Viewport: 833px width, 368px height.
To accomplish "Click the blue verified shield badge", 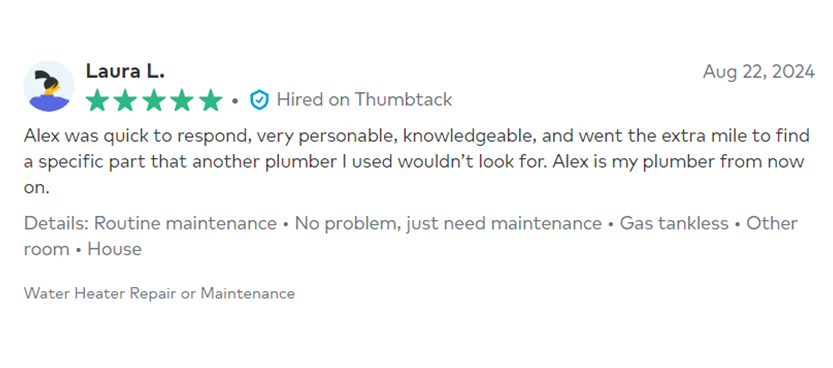I will (x=259, y=100).
